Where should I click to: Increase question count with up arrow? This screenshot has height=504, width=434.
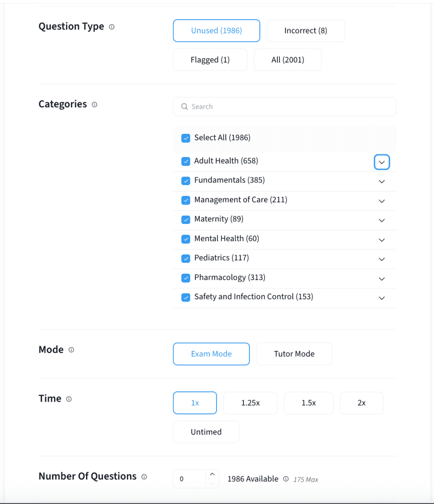[212, 474]
